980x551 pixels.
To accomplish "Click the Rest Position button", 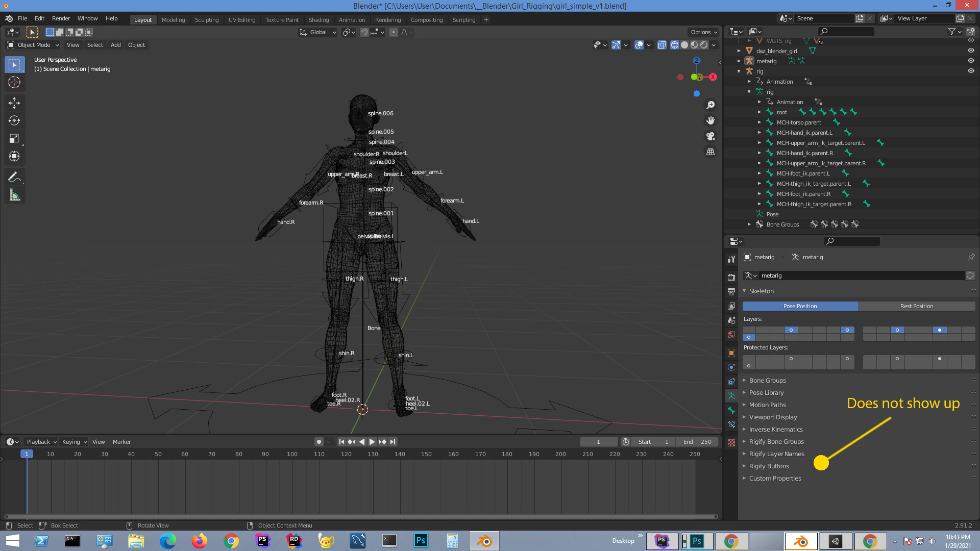I will (917, 306).
